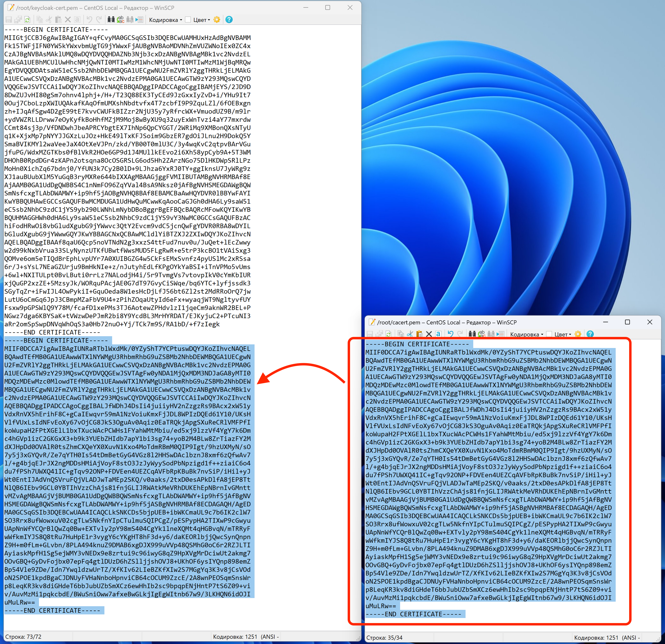
Task: Undo last edit in cacert.pem editor
Action: pyautogui.click(x=451, y=334)
